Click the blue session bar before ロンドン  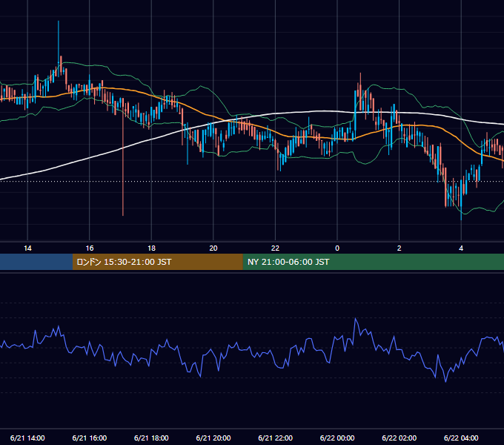(x=36, y=262)
